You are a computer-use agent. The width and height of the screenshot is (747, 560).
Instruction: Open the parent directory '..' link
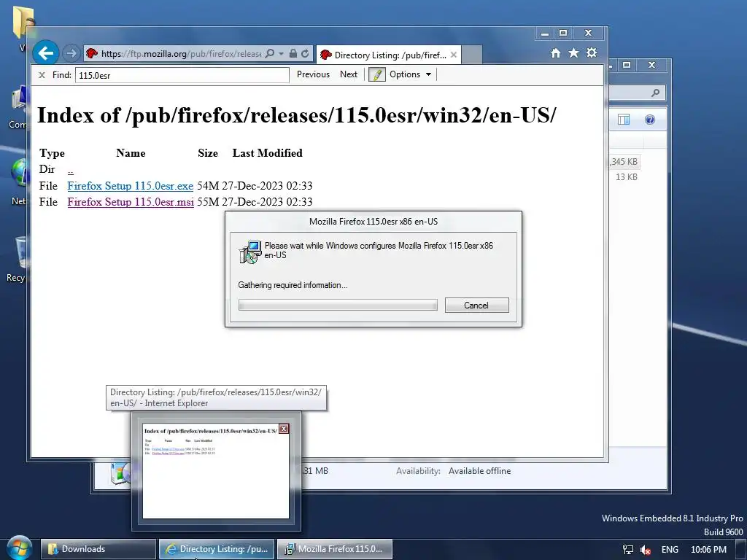[71, 170]
